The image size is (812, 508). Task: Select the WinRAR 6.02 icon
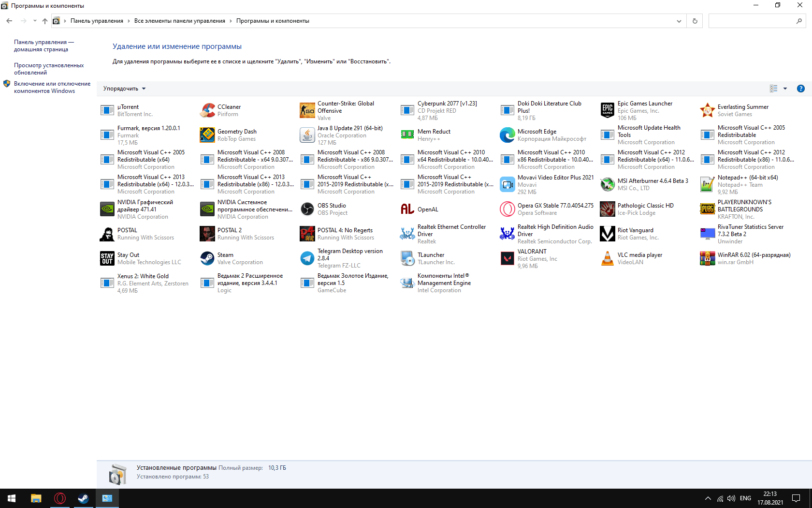tap(708, 258)
